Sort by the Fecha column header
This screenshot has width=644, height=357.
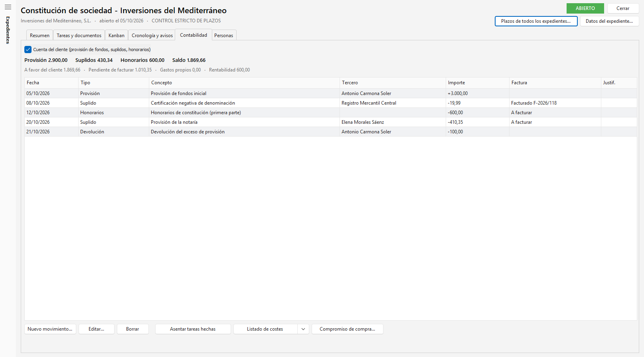(51, 83)
